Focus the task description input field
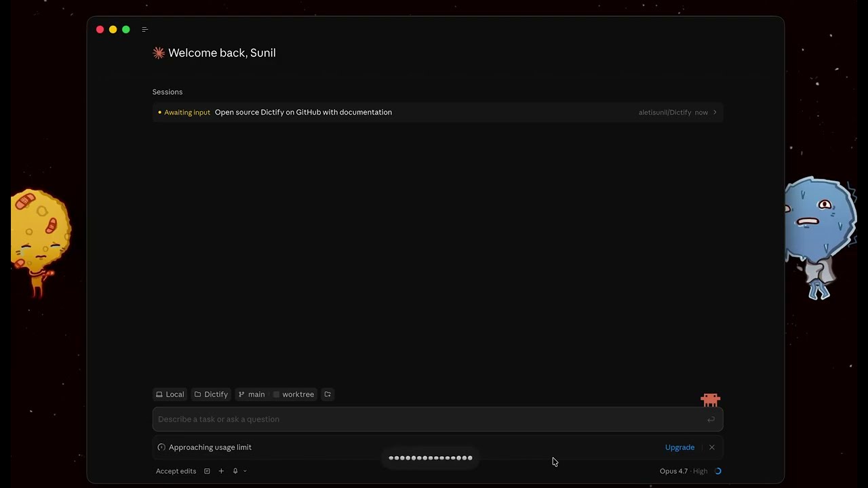 pyautogui.click(x=437, y=419)
